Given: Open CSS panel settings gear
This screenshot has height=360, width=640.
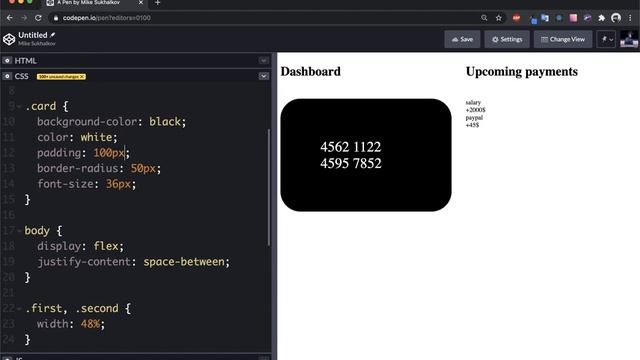Looking at the screenshot, I should point(7,76).
